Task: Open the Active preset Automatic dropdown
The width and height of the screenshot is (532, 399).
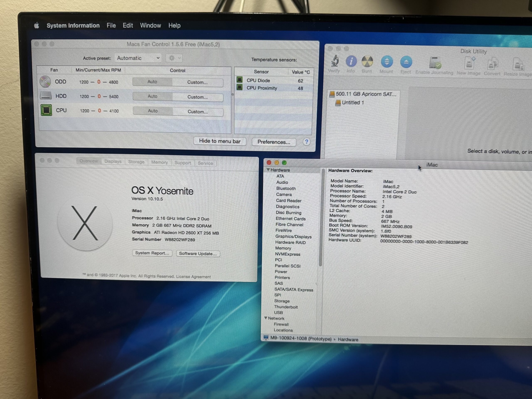Action: pos(138,58)
